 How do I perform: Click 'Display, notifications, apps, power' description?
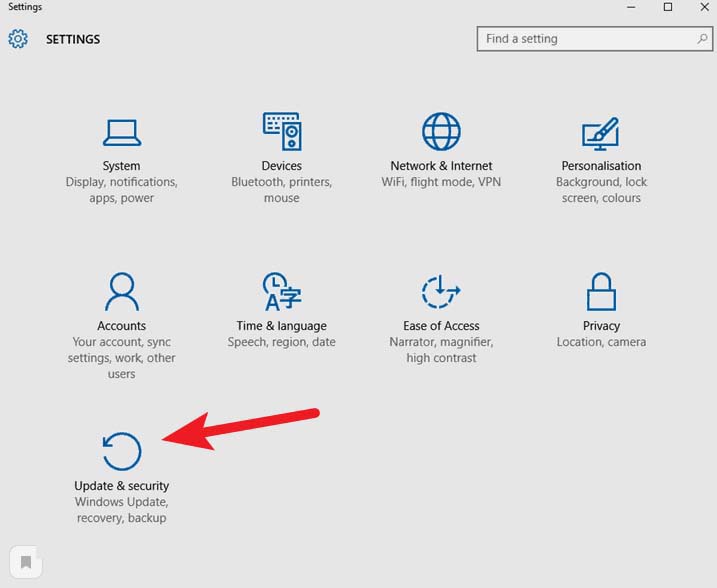pos(122,190)
